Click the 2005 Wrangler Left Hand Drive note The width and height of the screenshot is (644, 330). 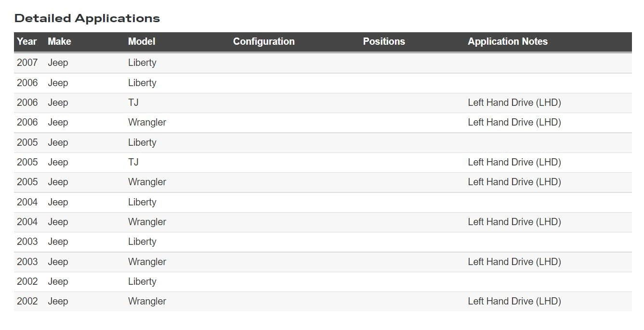coord(514,182)
